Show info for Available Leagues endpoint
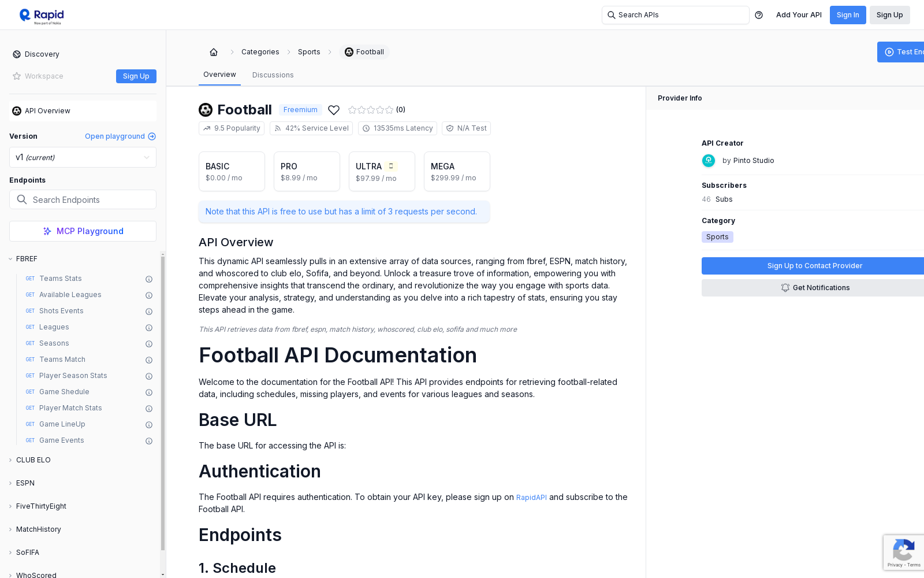The width and height of the screenshot is (924, 578). (149, 295)
